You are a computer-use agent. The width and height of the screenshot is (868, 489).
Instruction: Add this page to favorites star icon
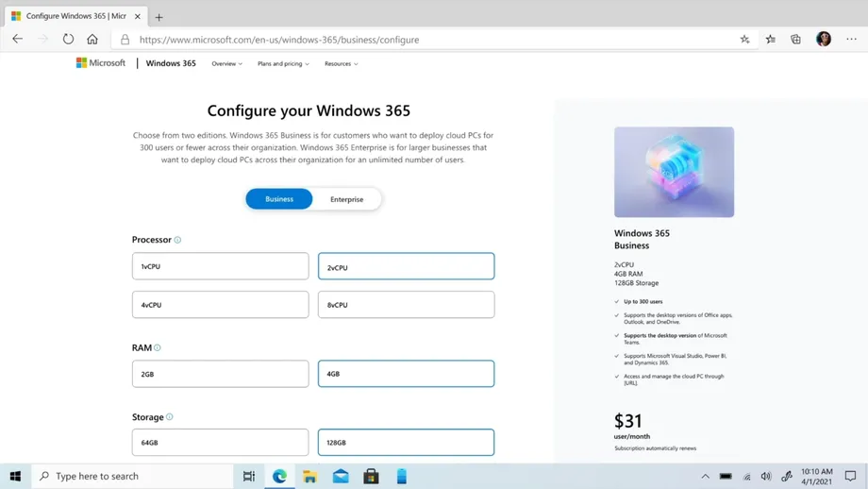pyautogui.click(x=745, y=40)
